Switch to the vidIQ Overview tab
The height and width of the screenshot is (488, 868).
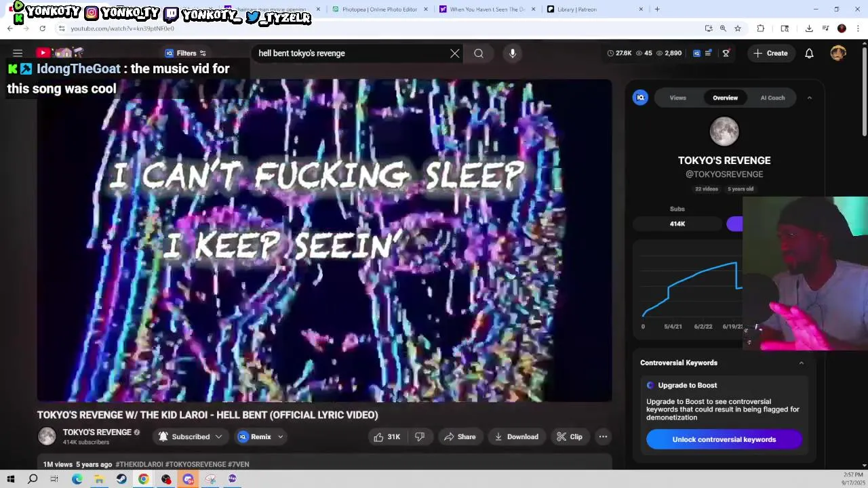pyautogui.click(x=725, y=98)
